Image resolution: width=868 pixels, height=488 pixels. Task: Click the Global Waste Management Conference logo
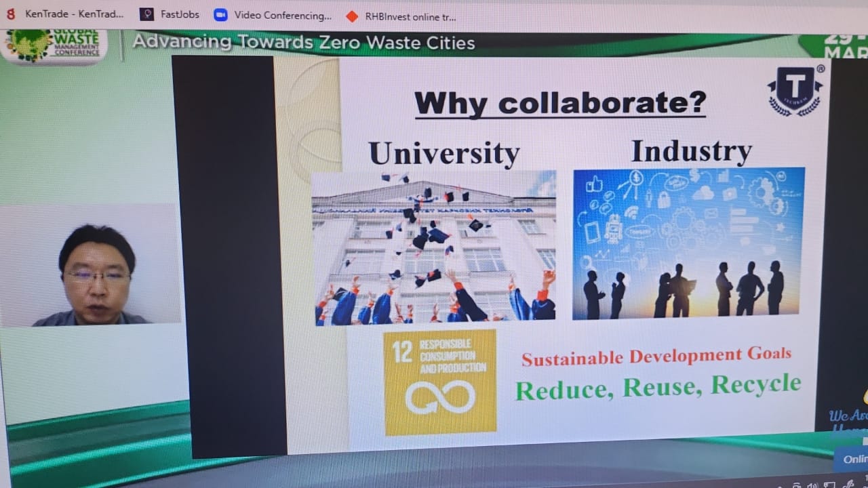tap(54, 45)
